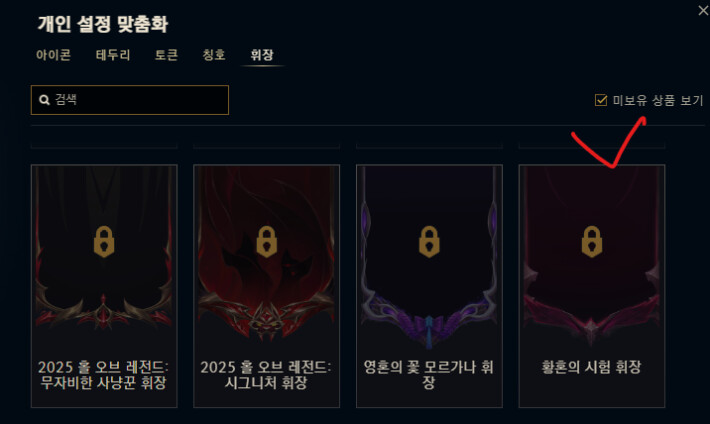The image size is (710, 424).
Task: Pick the 영혼의 꽃 모르가나 휘장 card
Action: (x=429, y=286)
